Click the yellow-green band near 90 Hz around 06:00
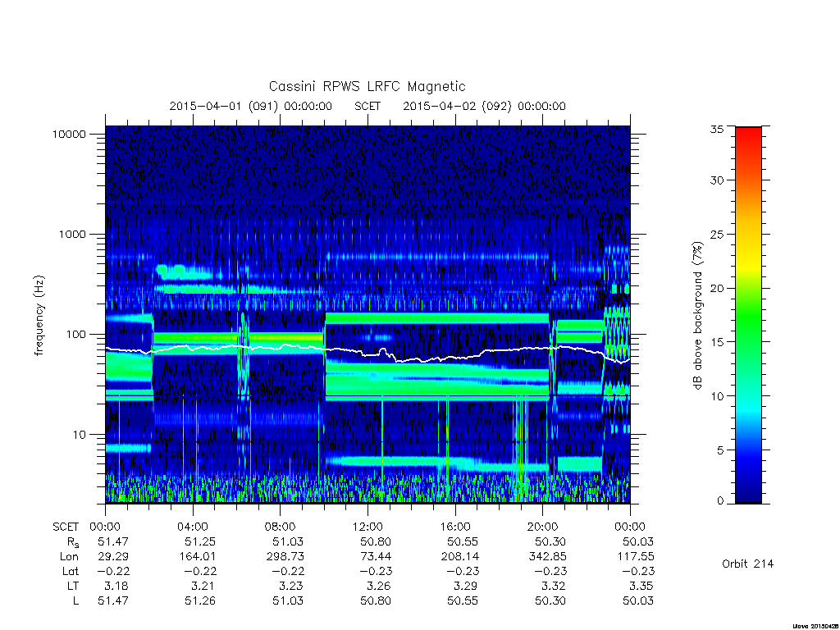 coord(239,339)
